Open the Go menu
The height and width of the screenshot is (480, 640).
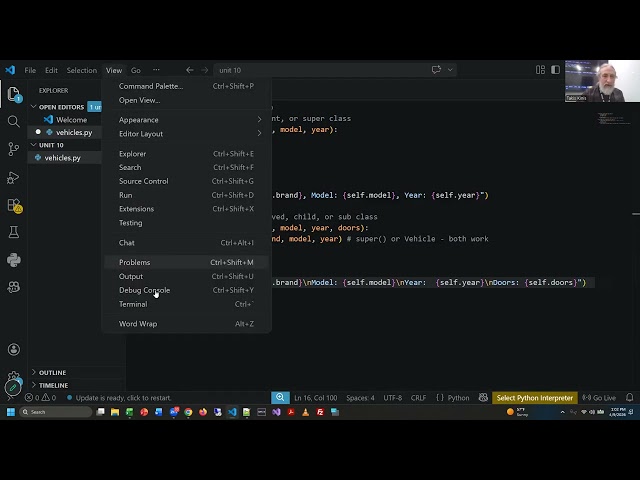pos(136,70)
